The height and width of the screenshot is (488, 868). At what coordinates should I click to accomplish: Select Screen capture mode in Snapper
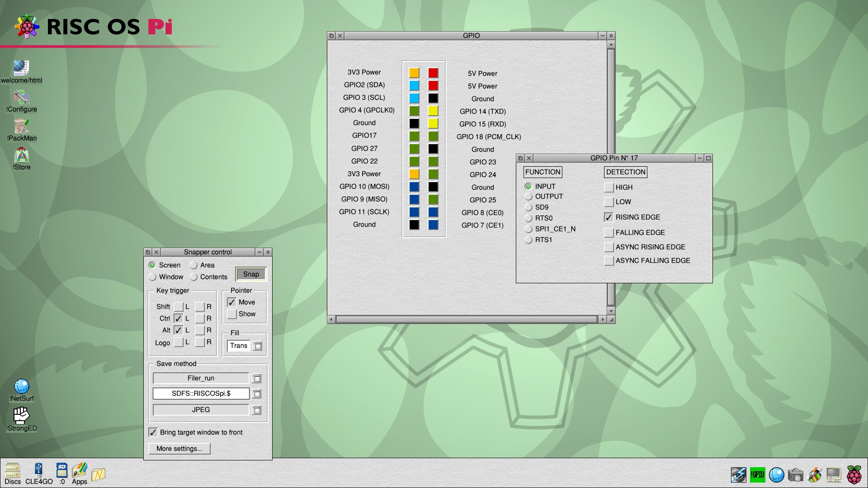point(152,265)
